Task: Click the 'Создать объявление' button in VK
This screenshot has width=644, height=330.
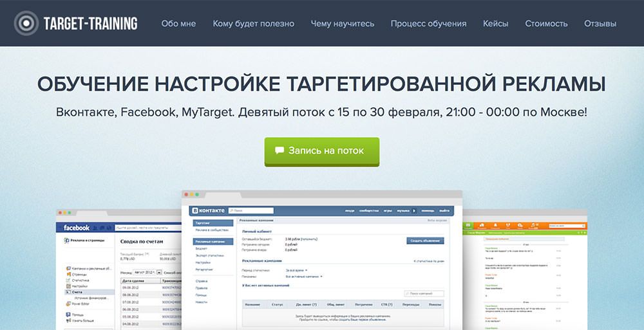Action: pyautogui.click(x=425, y=241)
